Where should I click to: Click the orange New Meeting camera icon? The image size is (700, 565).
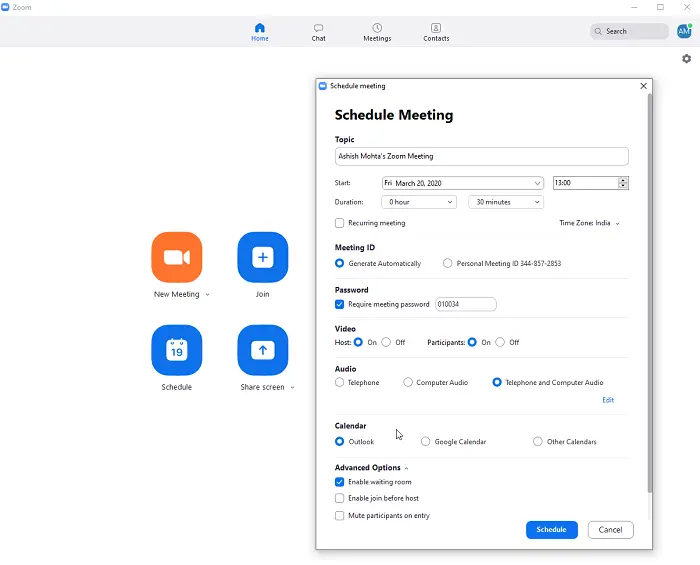click(x=177, y=257)
